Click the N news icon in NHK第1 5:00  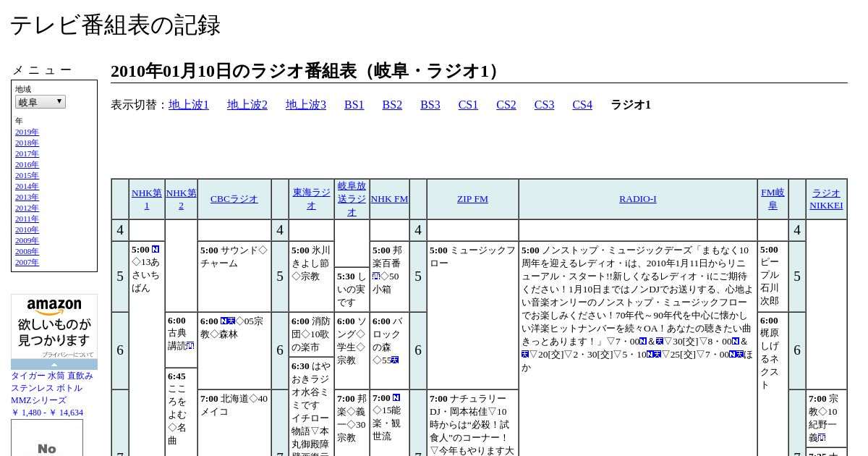[156, 250]
